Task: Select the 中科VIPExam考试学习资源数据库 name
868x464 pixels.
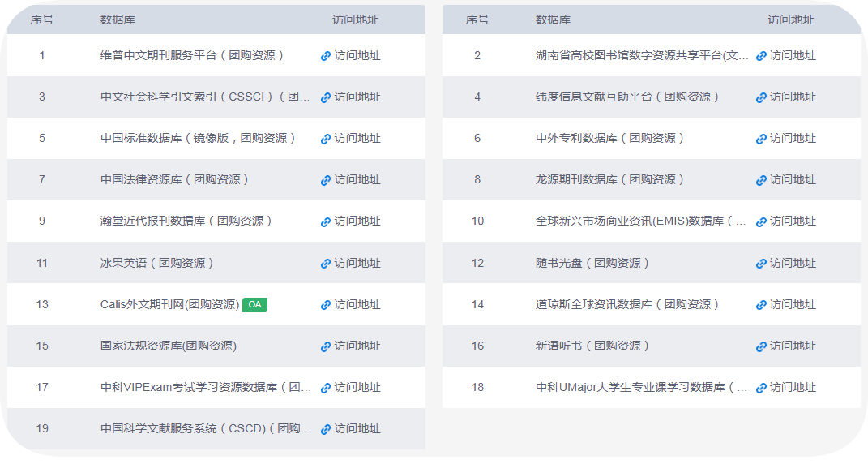Action: (x=205, y=388)
